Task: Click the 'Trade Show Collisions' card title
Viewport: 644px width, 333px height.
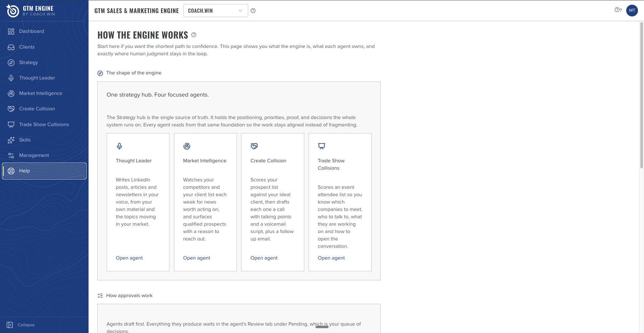Action: [331, 165]
